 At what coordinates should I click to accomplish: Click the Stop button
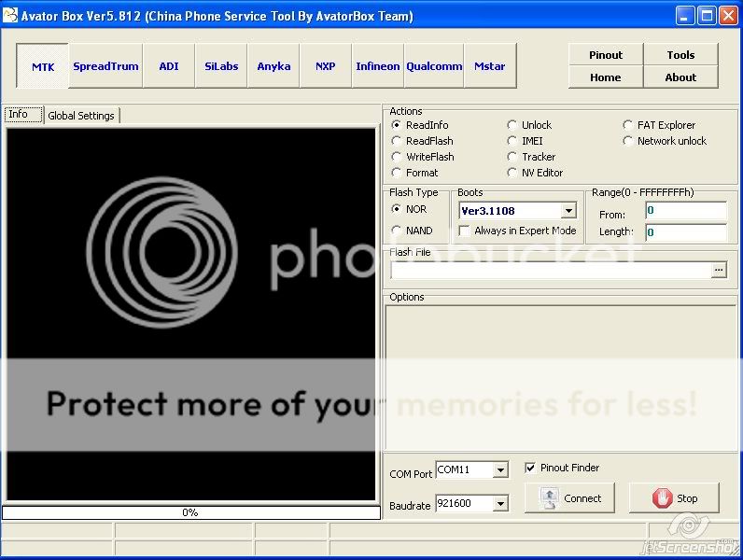click(x=674, y=498)
